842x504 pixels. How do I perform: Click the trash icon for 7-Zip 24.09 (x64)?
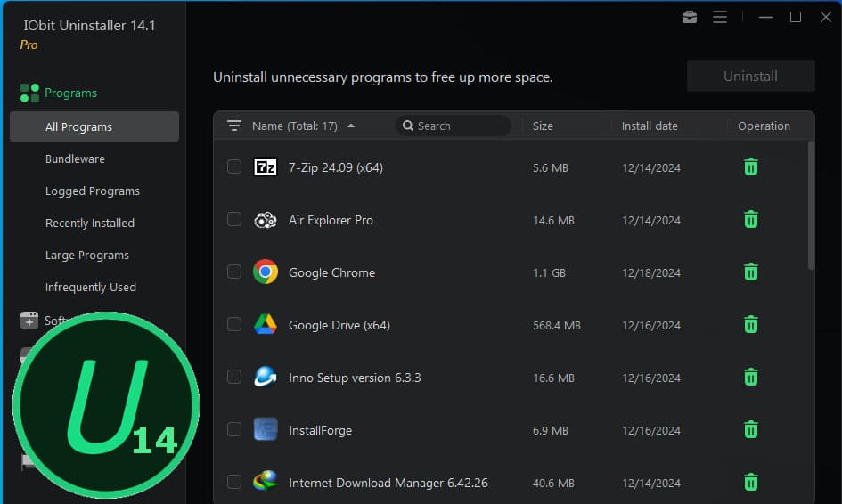click(x=751, y=167)
